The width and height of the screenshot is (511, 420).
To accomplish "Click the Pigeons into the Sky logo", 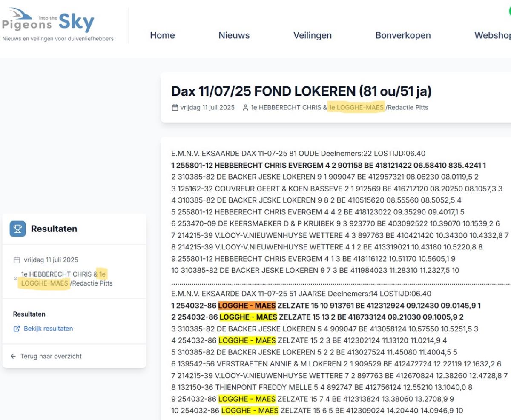I will [x=57, y=26].
